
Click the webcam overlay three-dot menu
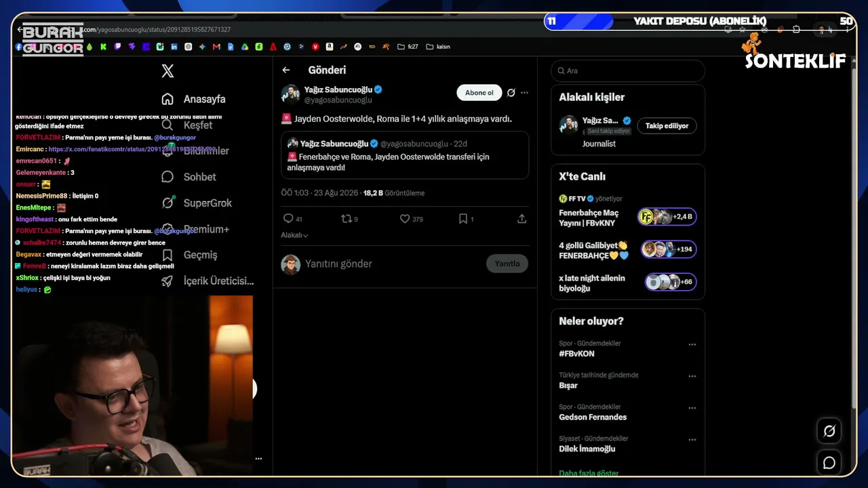pyautogui.click(x=258, y=459)
